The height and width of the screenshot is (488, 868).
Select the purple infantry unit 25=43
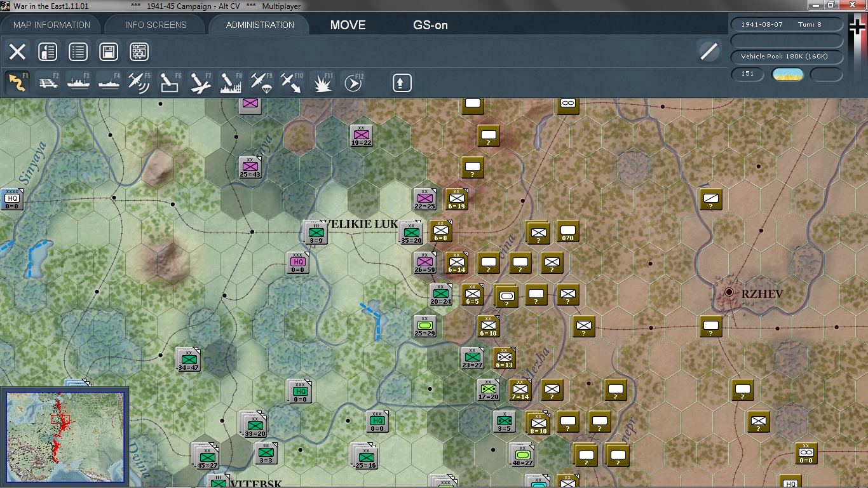pos(250,167)
